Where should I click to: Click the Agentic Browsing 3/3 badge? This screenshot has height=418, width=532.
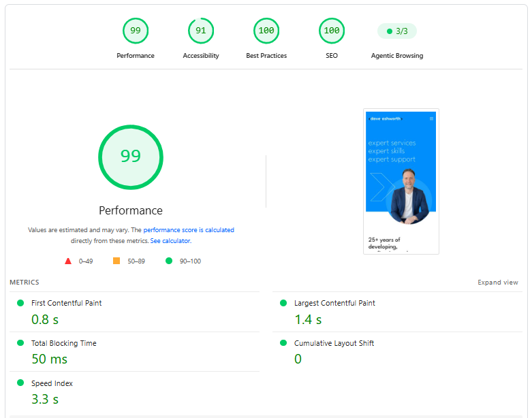(x=397, y=31)
